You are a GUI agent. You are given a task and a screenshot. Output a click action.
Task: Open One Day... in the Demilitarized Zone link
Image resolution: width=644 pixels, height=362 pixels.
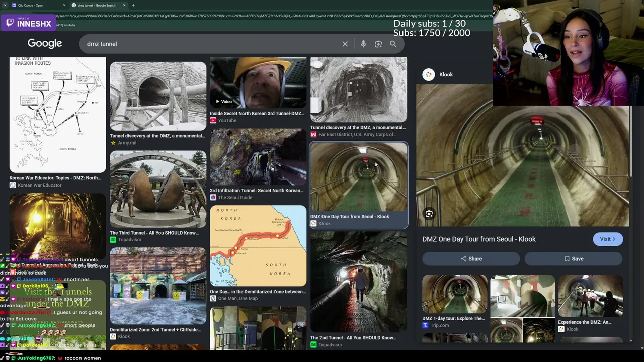pos(258,292)
